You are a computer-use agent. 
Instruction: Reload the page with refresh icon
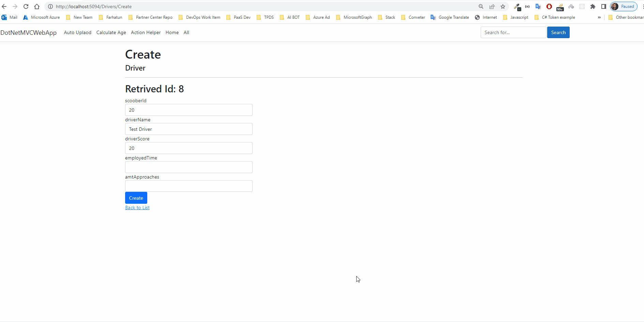click(x=26, y=6)
